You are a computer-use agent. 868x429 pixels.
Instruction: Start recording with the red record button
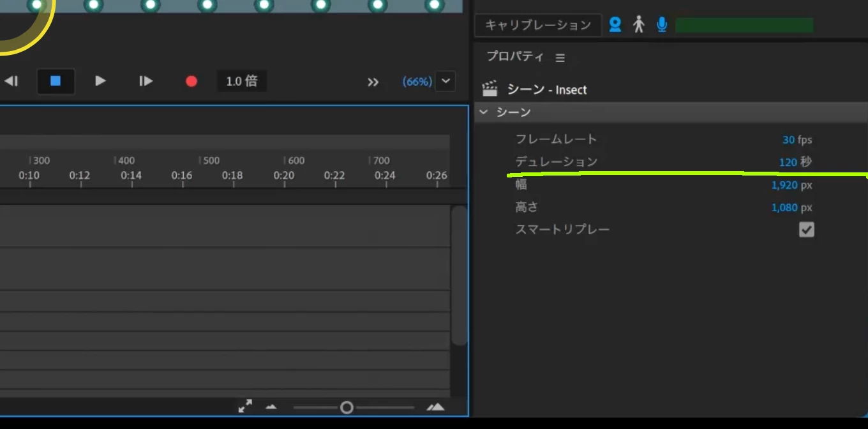[191, 81]
